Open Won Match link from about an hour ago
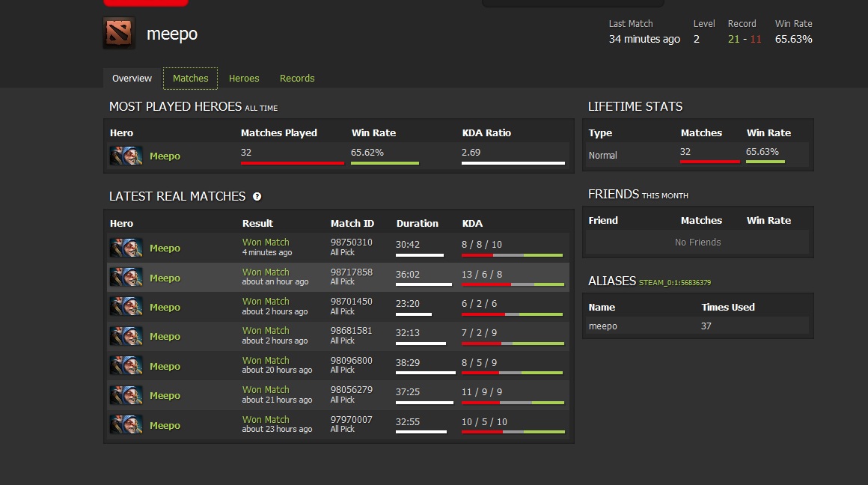The image size is (868, 485). 266,272
